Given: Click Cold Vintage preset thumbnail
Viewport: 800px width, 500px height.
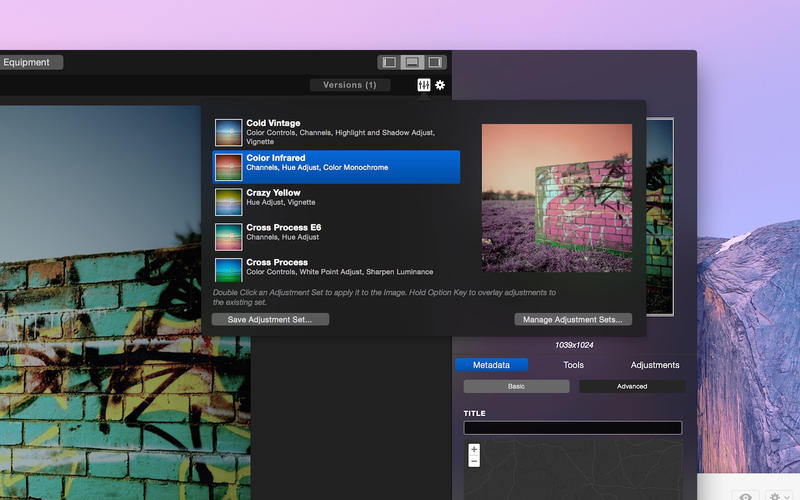Looking at the screenshot, I should coord(228,133).
